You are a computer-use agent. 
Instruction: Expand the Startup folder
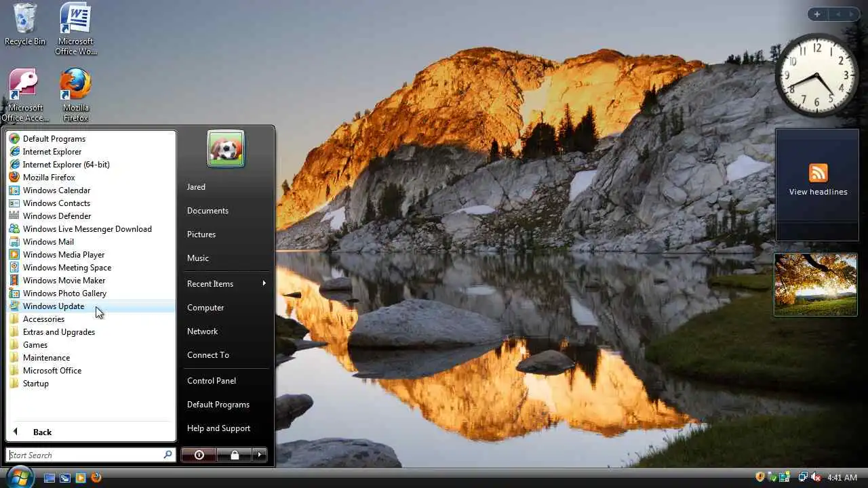pyautogui.click(x=91, y=384)
